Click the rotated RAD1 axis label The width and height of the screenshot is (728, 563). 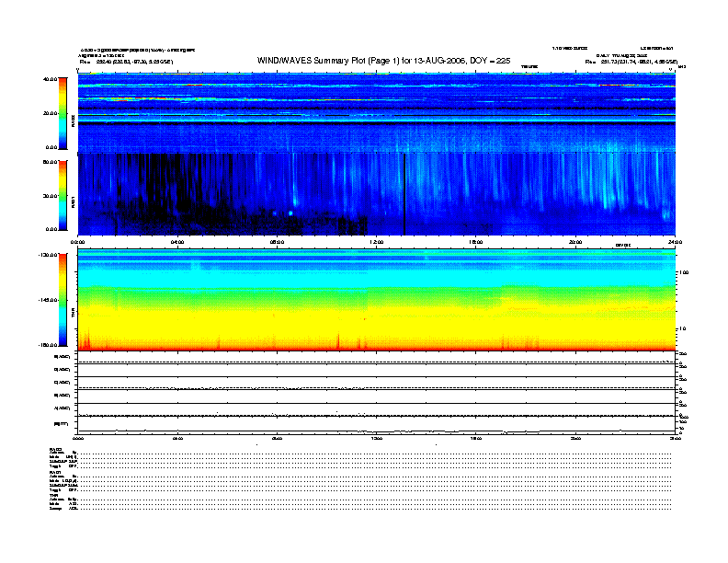coord(73,201)
